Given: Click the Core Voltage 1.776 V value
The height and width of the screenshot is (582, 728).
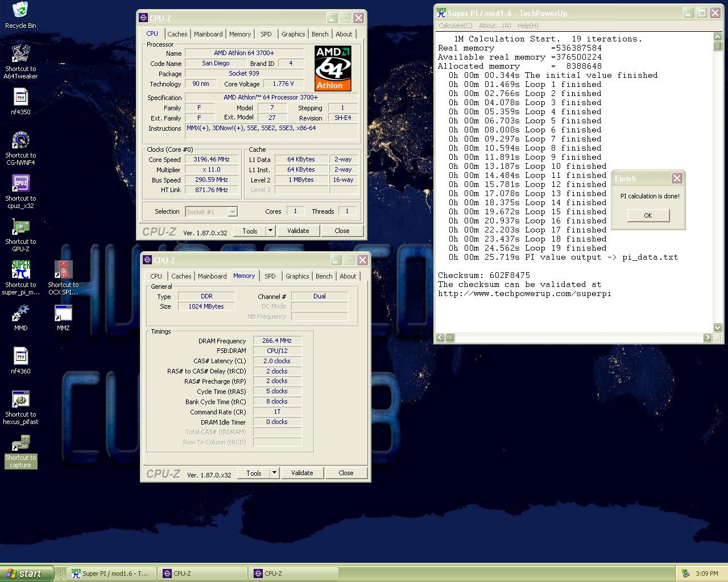Looking at the screenshot, I should [283, 84].
